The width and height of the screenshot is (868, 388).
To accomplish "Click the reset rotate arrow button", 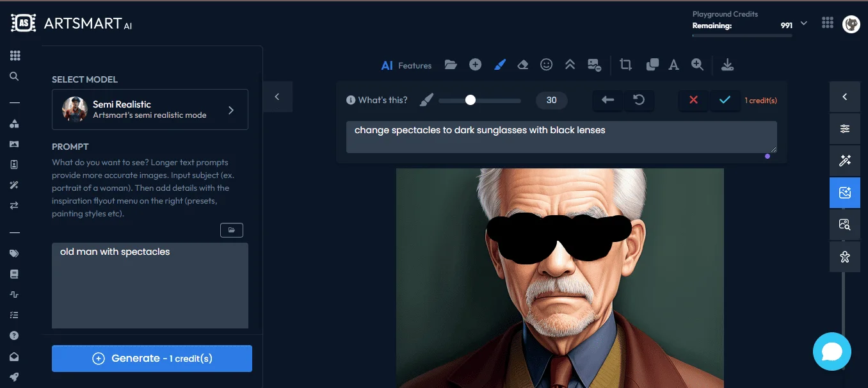I will [639, 100].
